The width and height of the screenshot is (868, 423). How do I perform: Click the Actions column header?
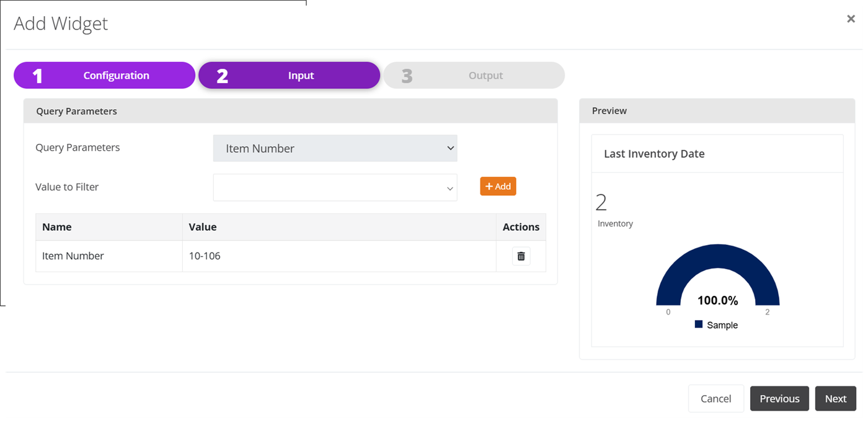521,227
